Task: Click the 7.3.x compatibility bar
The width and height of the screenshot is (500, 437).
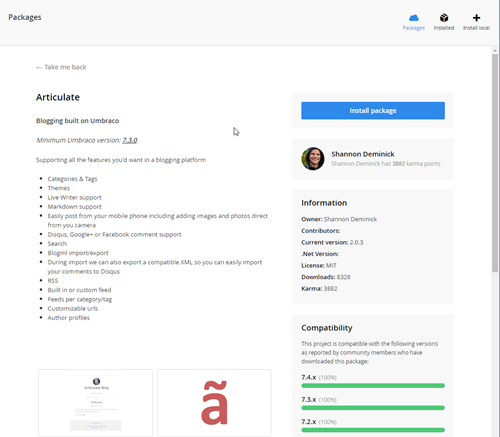Action: 373,408
